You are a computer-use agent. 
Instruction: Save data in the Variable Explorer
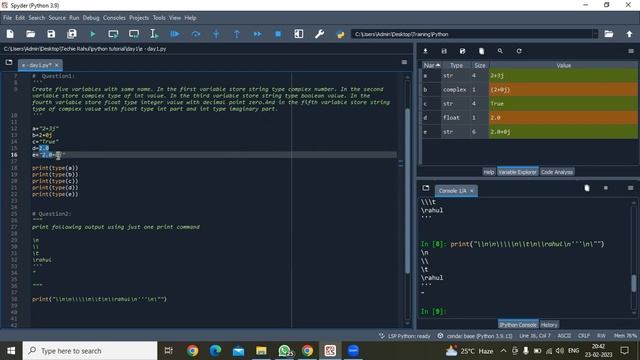point(444,51)
